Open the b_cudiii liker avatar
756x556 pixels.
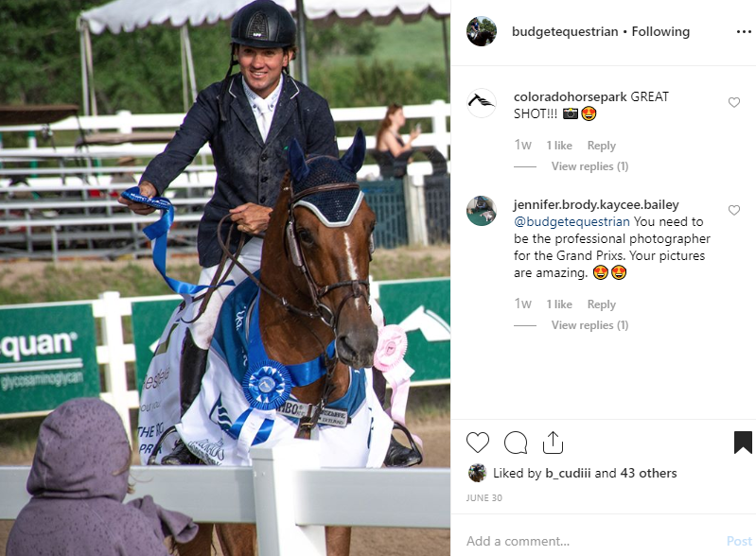point(477,473)
